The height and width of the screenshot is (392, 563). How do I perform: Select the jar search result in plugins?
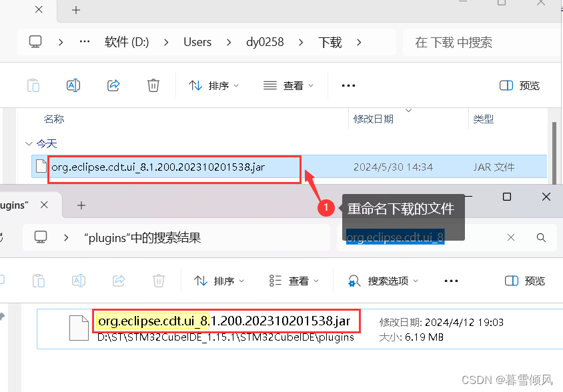click(x=300, y=329)
